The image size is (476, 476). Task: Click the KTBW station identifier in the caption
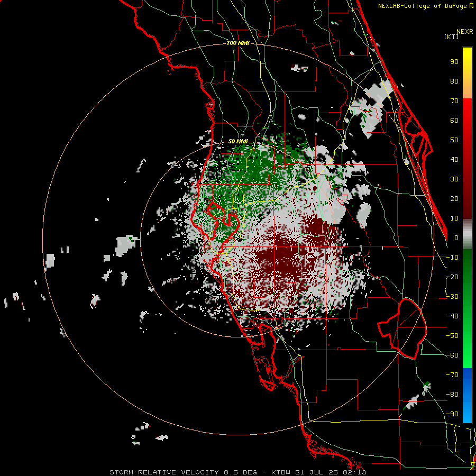pyautogui.click(x=281, y=472)
